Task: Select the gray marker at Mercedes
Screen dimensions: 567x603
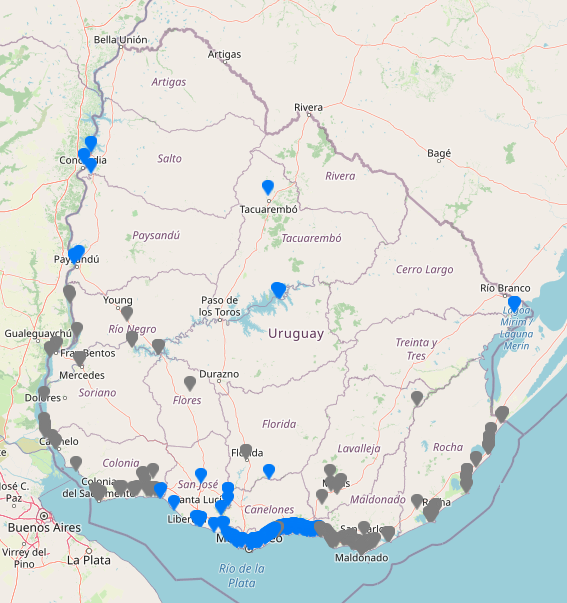Action: click(x=80, y=358)
